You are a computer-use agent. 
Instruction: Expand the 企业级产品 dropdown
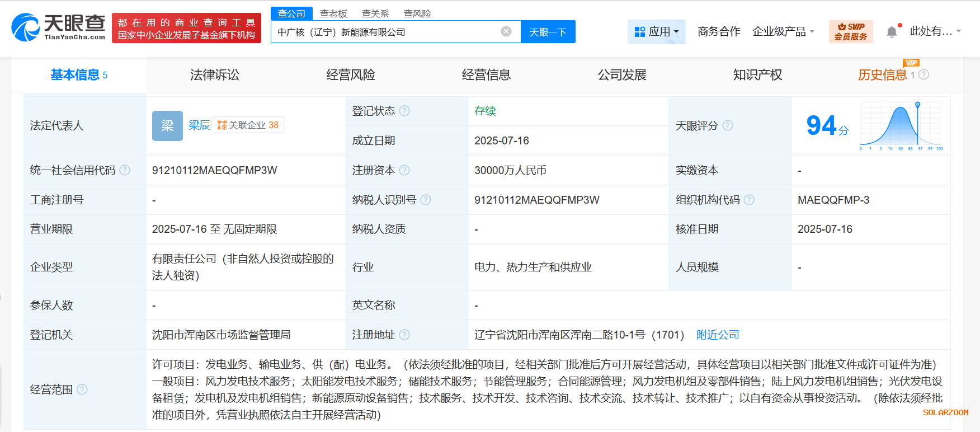pos(783,32)
